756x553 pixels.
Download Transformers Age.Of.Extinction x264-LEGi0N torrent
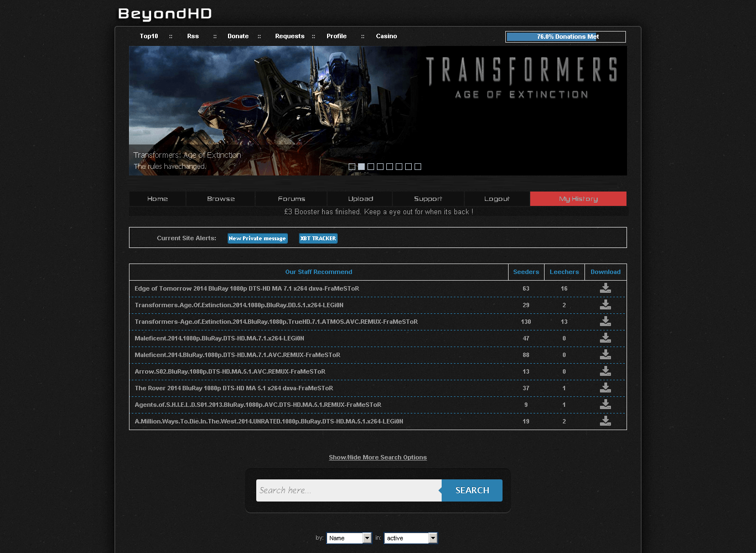[605, 305]
